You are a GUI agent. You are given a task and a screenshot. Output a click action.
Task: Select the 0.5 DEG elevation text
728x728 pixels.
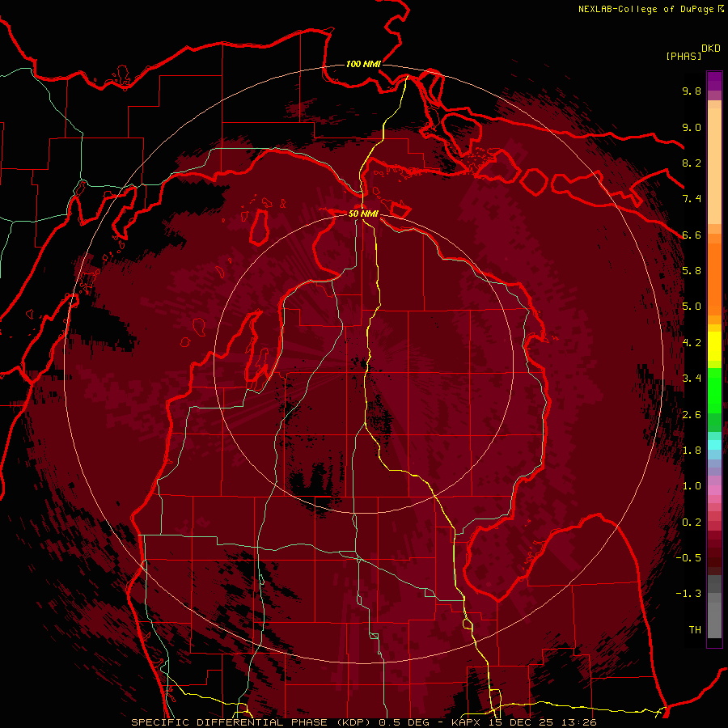tap(404, 722)
